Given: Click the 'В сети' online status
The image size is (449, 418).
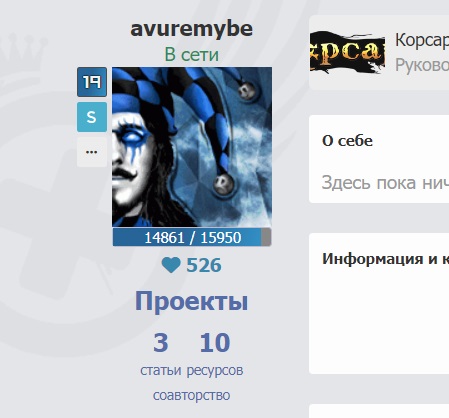Looking at the screenshot, I should [x=192, y=55].
